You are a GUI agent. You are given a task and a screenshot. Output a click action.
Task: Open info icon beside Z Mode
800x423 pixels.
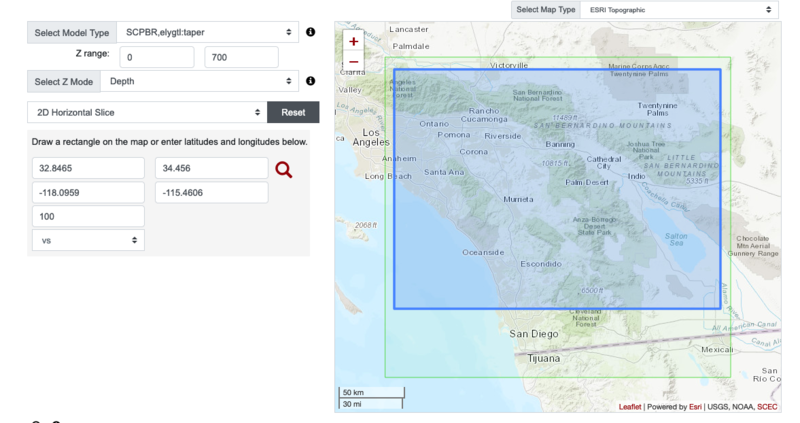click(310, 81)
